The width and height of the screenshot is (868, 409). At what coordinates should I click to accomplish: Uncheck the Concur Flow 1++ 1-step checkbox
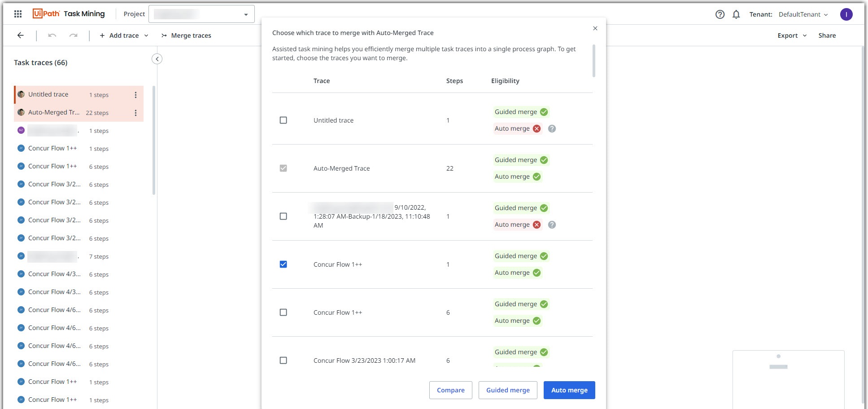(x=284, y=264)
